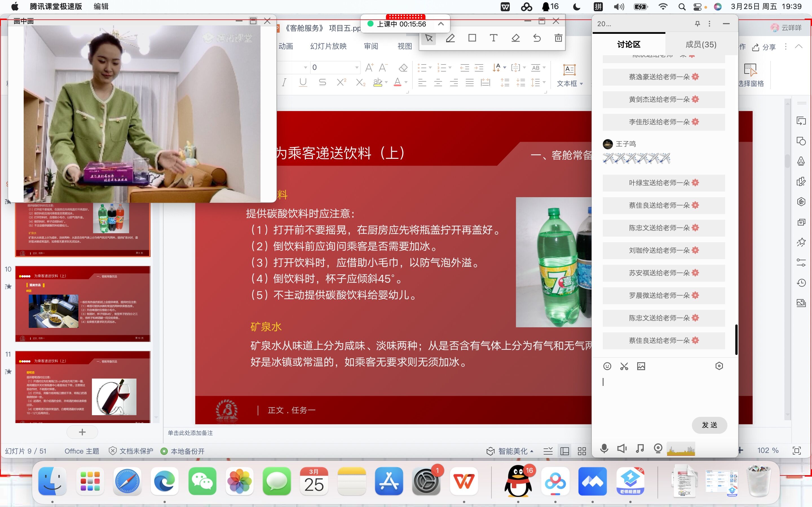
Task: Click the font color swatch button
Action: coord(398,82)
